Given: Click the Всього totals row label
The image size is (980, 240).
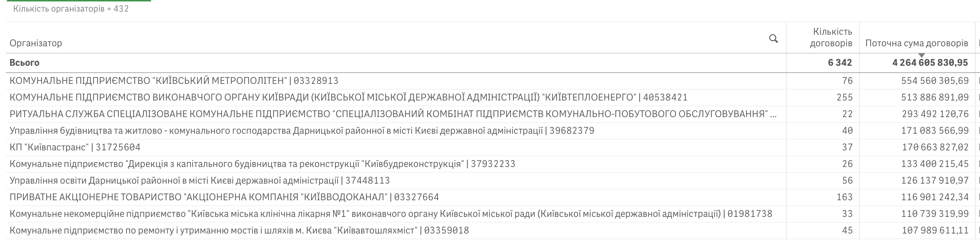Looking at the screenshot, I should point(24,63).
